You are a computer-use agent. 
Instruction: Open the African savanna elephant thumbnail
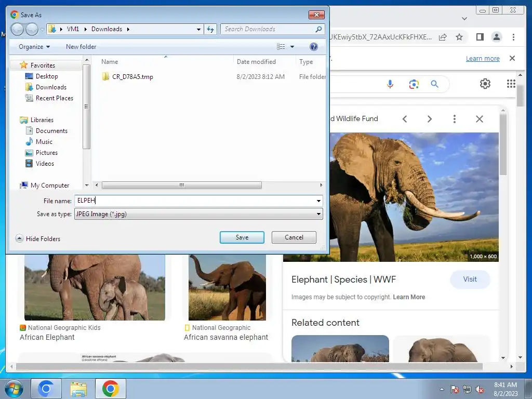pyautogui.click(x=228, y=287)
